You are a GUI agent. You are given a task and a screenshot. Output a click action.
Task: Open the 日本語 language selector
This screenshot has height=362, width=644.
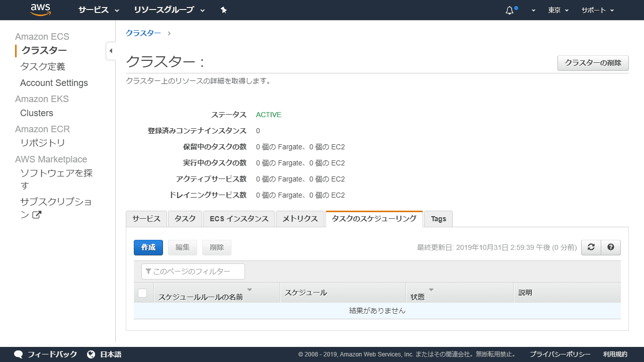click(111, 354)
